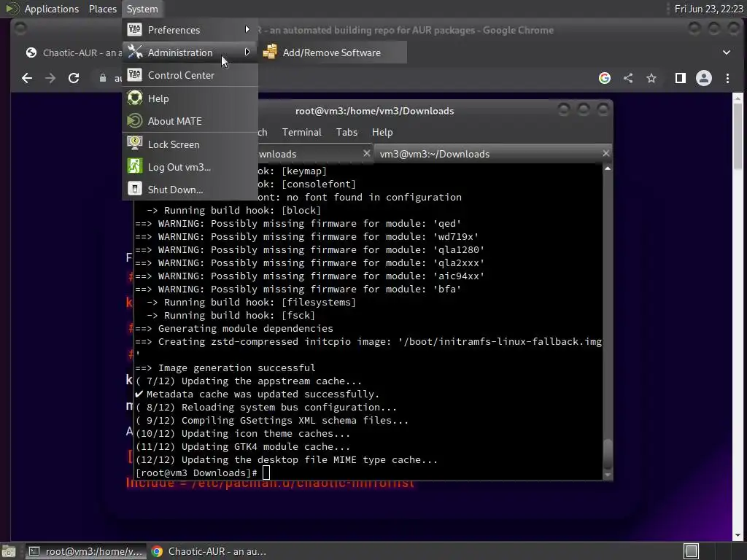Screen dimensions: 747x560
Task: Open Add/Remove Software
Action: click(x=333, y=52)
